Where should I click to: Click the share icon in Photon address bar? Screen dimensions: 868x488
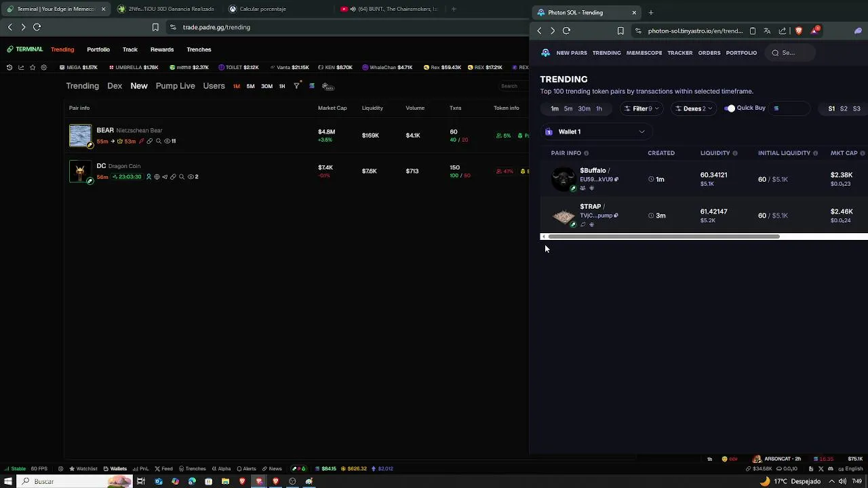(783, 30)
